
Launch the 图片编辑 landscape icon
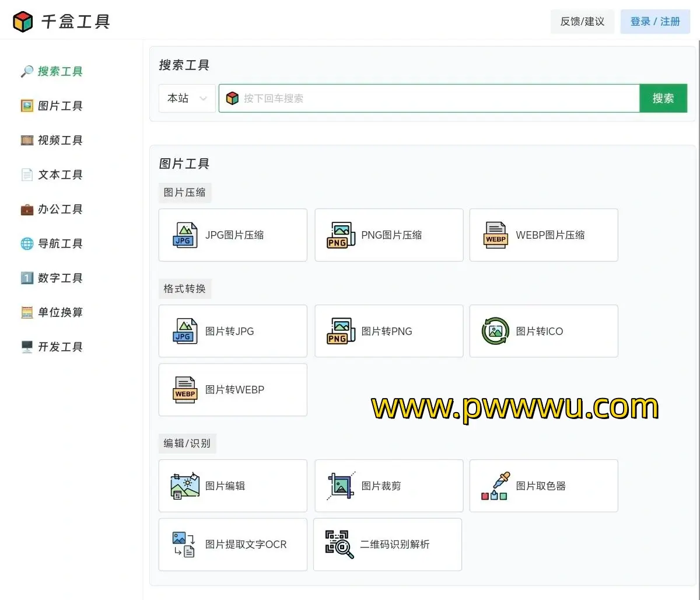point(185,486)
